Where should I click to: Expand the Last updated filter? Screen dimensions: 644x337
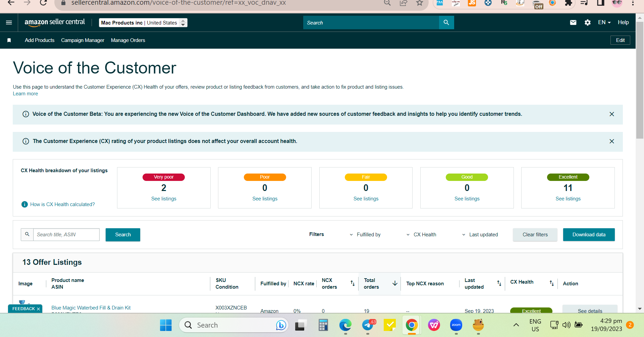tap(480, 235)
